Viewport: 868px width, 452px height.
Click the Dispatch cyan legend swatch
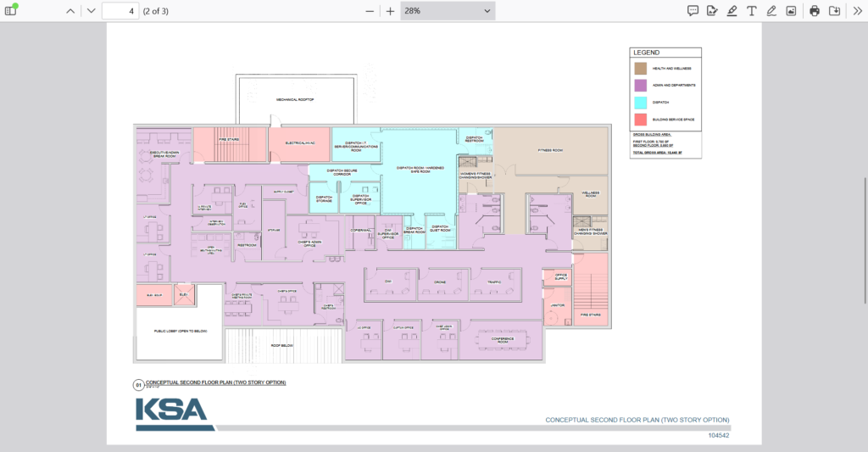[x=643, y=102]
